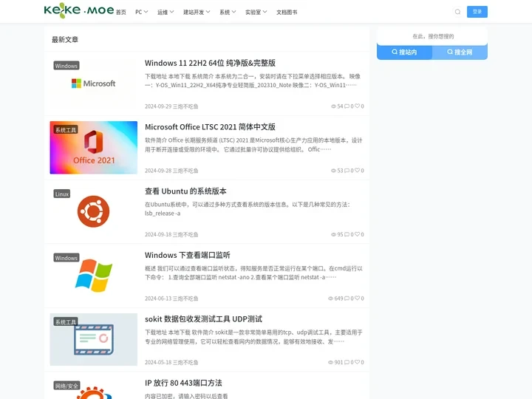Open 文档图书 in the navigation bar
Image resolution: width=532 pixels, height=399 pixels.
point(287,13)
